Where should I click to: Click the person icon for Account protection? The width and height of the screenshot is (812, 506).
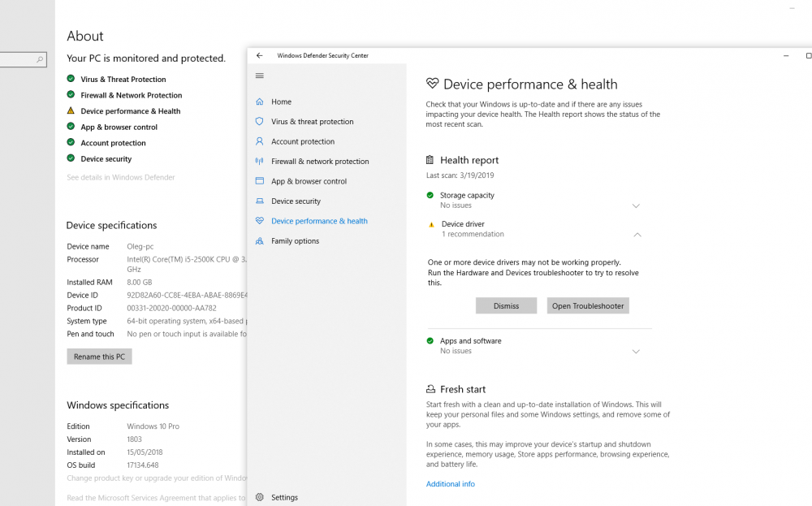(260, 141)
